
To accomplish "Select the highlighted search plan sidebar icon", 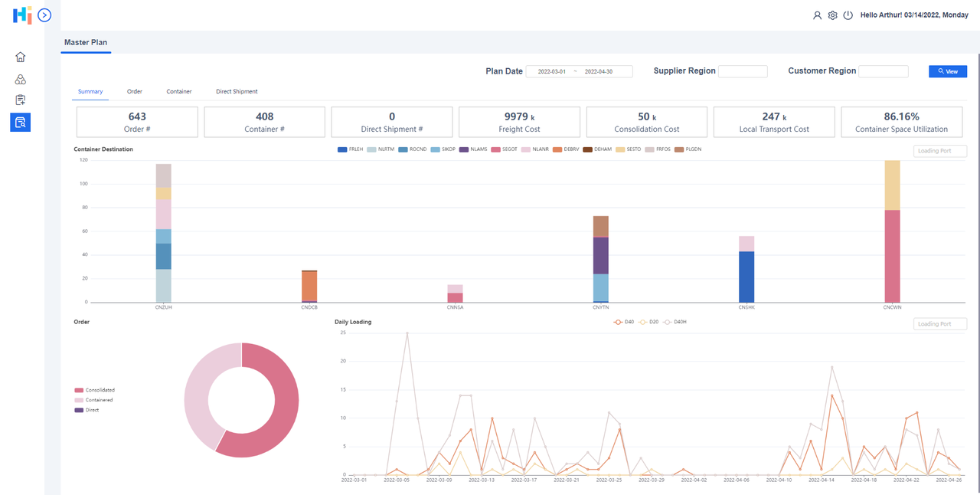I will click(x=21, y=122).
